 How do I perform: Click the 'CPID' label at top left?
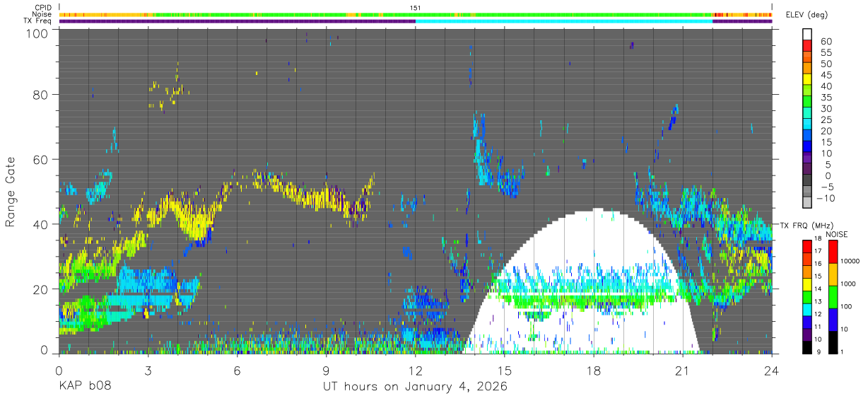(x=43, y=8)
